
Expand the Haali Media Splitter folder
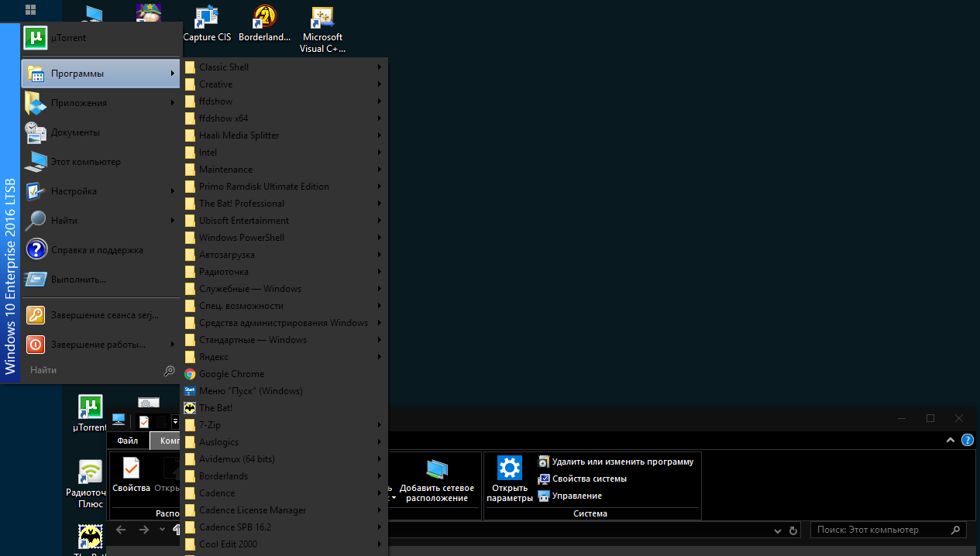point(284,136)
